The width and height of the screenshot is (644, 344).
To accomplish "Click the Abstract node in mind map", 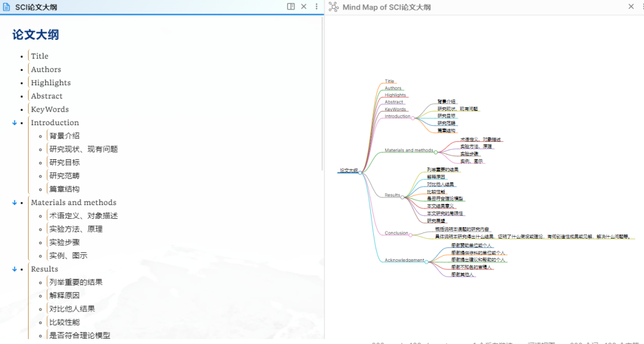I will tap(394, 102).
